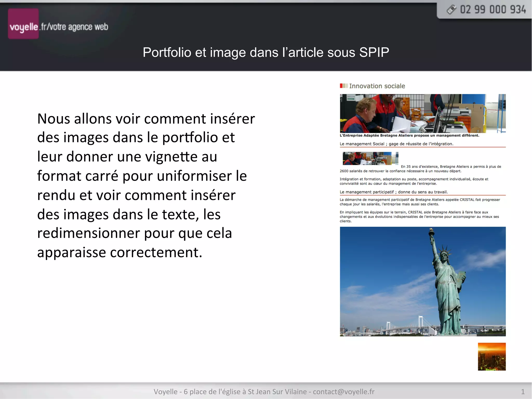The width and height of the screenshot is (532, 399).
Task: Open the small workshop thumbnail image
Action: click(370, 158)
